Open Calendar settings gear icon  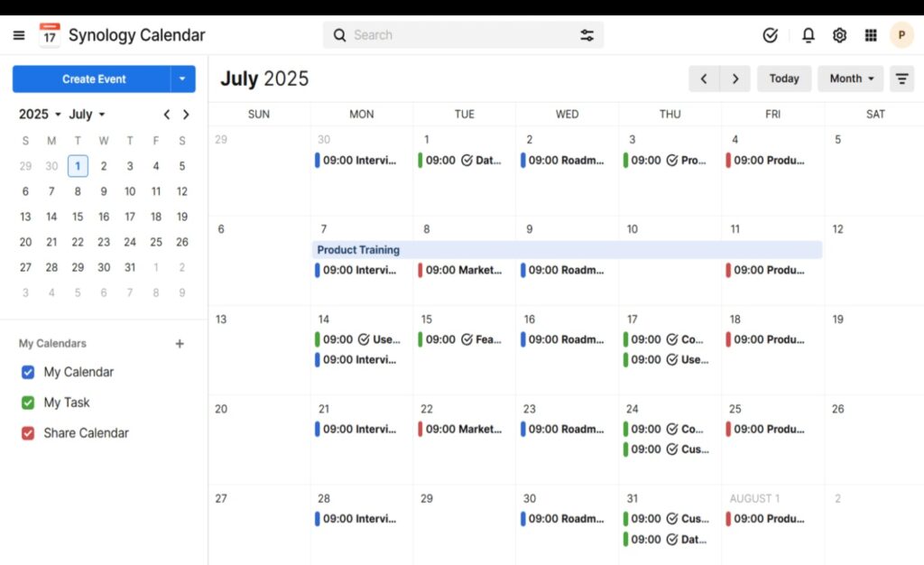839,34
